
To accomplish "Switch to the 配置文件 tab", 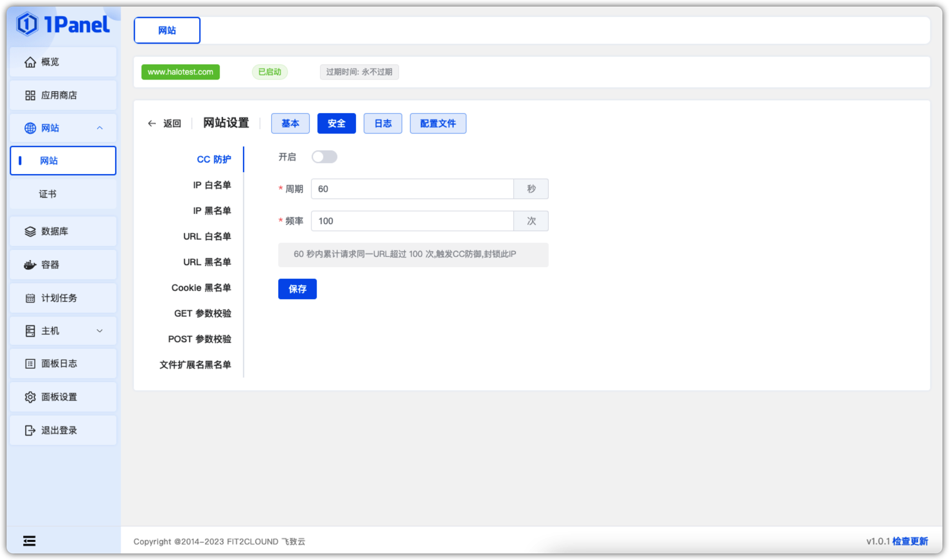I will coord(438,123).
